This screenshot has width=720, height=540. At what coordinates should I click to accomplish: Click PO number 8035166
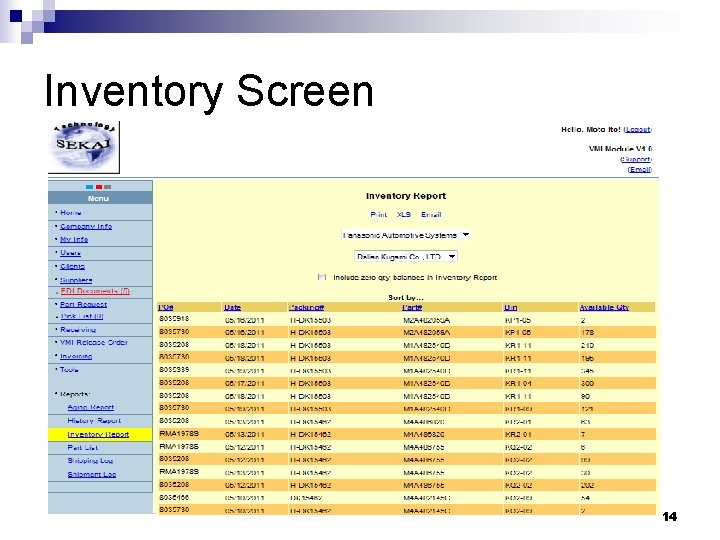tap(174, 497)
